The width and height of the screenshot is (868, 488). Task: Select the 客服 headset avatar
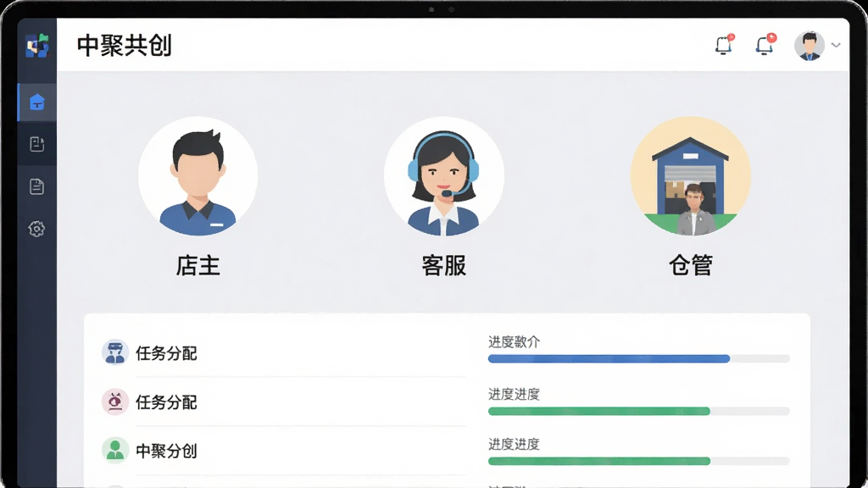pyautogui.click(x=444, y=176)
